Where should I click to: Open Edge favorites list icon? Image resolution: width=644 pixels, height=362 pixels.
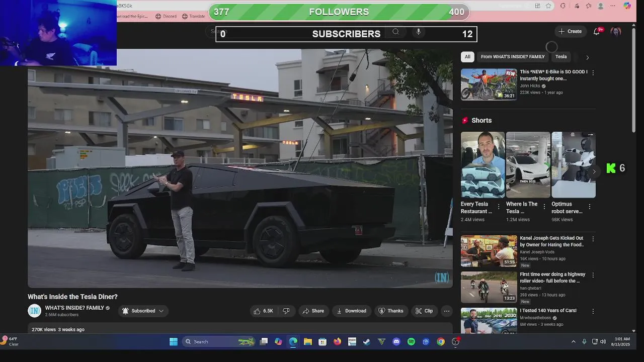coord(589,6)
